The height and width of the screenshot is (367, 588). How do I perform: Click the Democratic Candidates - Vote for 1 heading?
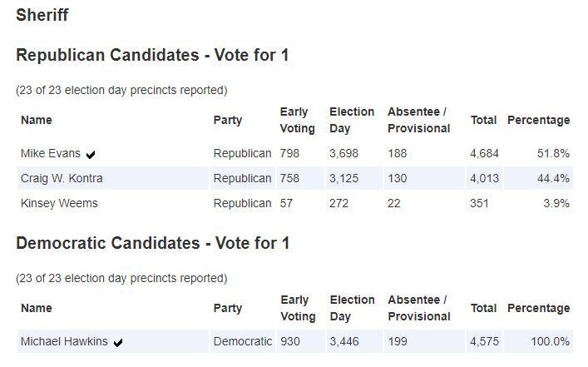[153, 243]
